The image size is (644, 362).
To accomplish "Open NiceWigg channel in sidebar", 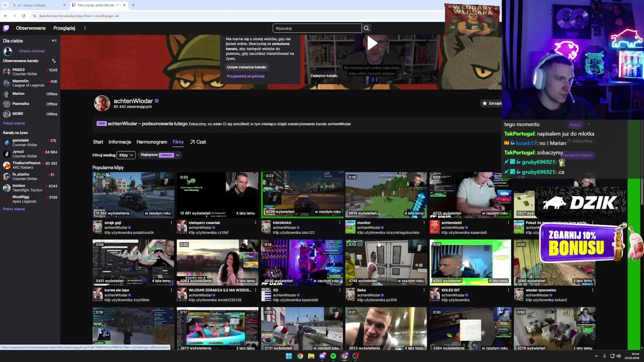I will 30,200.
